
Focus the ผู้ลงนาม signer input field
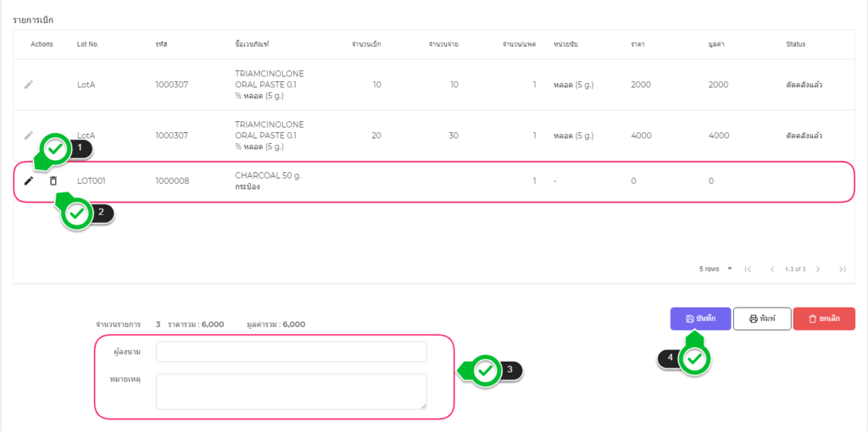[x=291, y=352]
